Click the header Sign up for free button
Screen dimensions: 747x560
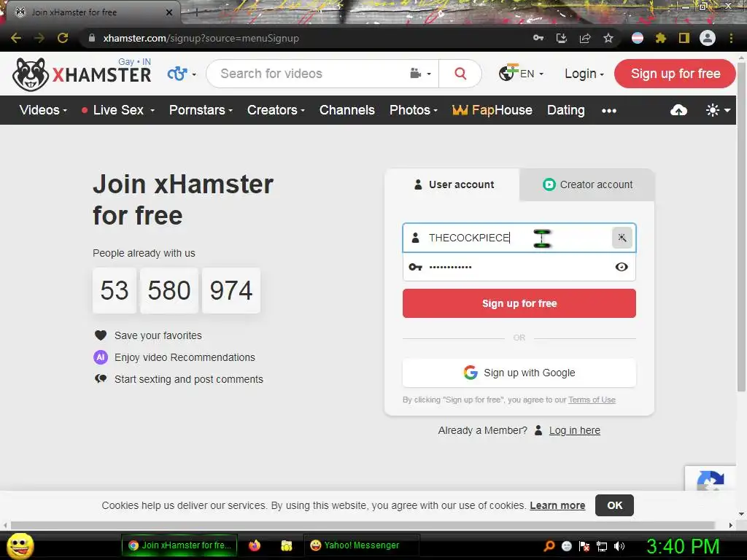tap(675, 74)
